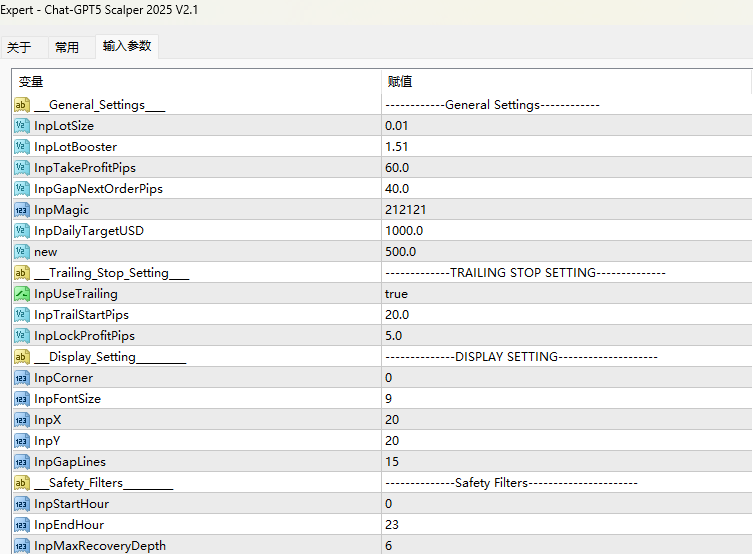The height and width of the screenshot is (554, 753).
Task: Click the integer icon beside InpEndHour
Action: [22, 525]
